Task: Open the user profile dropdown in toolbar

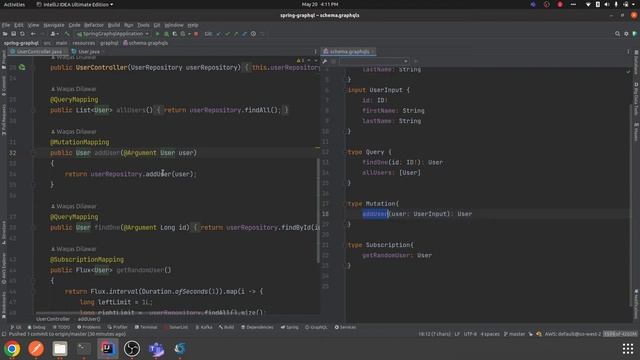Action: (54, 34)
